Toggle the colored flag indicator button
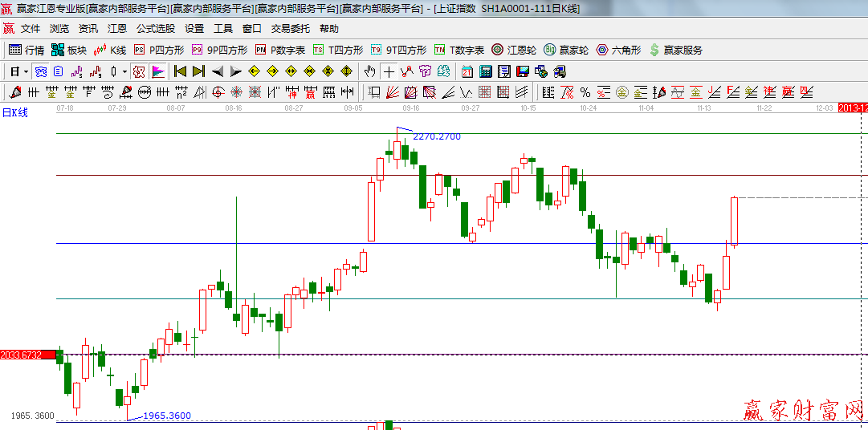The height and width of the screenshot is (430, 868). pyautogui.click(x=158, y=71)
